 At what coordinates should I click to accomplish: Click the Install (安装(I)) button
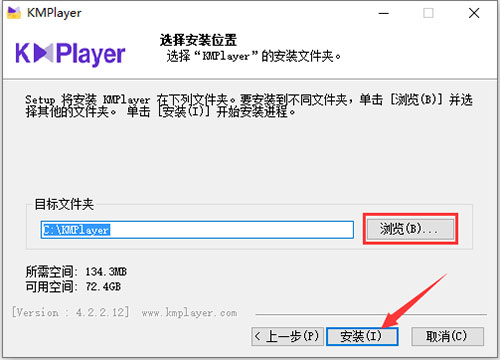click(362, 336)
